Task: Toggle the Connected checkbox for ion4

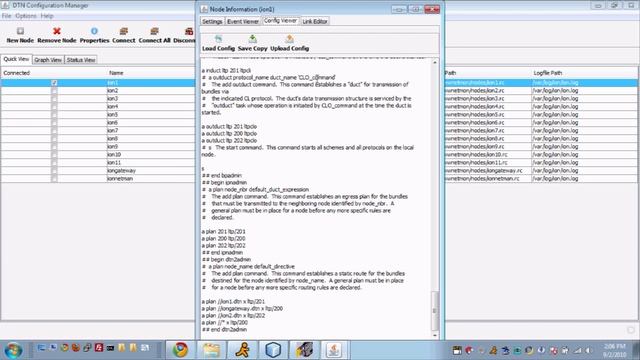Action: point(54,107)
